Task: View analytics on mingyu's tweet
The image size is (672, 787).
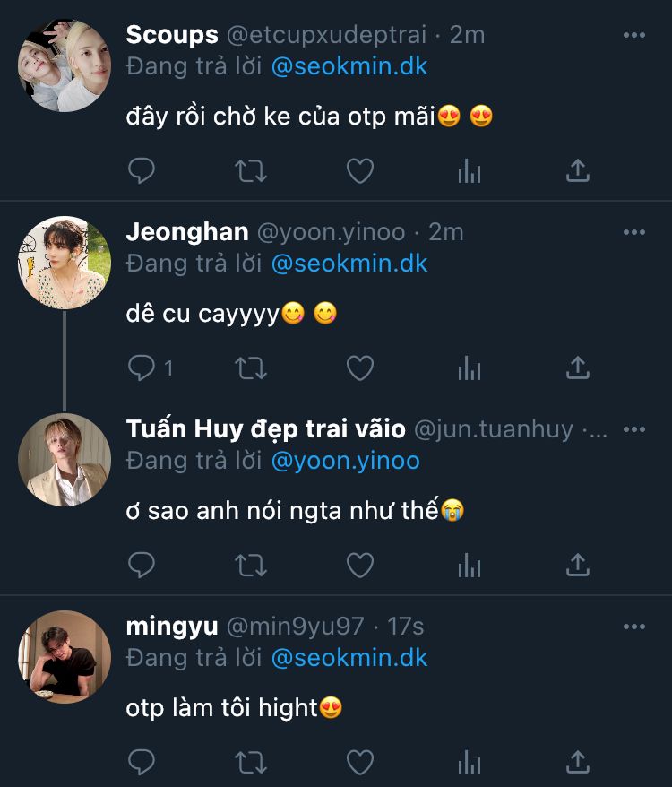Action: coord(470,763)
